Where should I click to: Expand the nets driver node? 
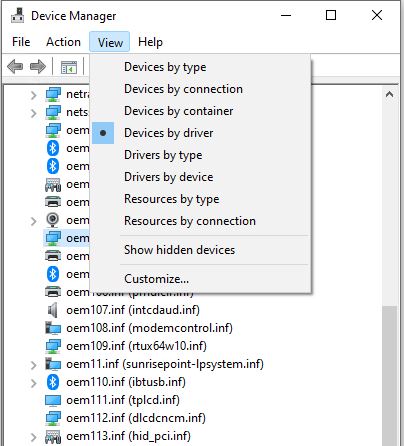[33, 113]
